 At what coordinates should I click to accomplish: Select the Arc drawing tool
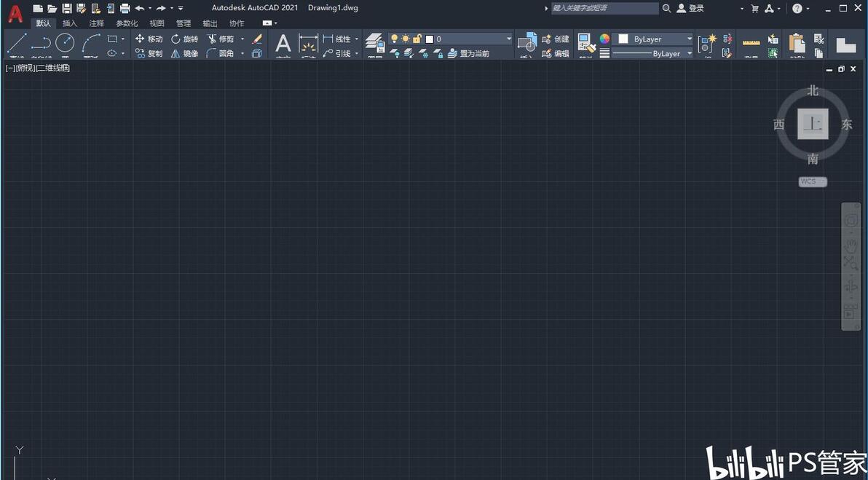pos(91,43)
